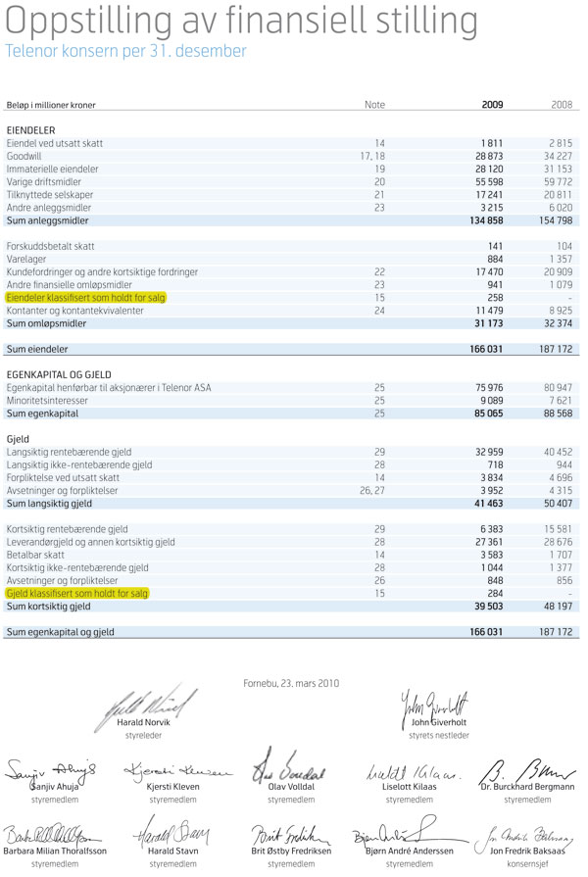Click the 'Note' column header
This screenshot has height=877, width=588.
coord(374,105)
